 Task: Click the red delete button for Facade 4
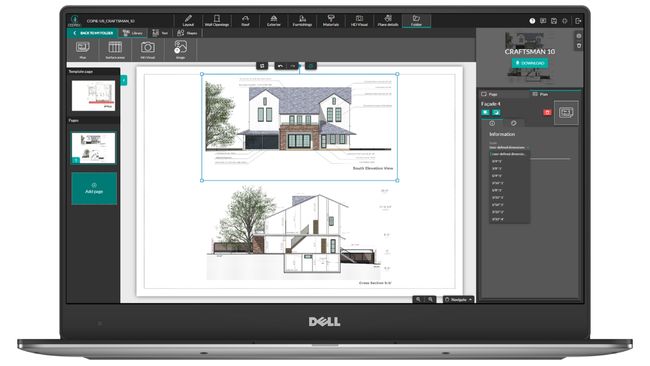(x=547, y=112)
